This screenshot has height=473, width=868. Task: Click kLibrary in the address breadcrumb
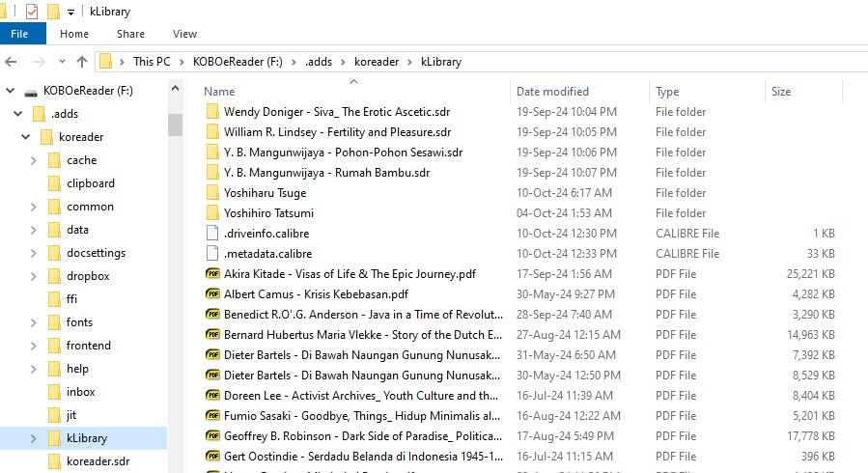tap(441, 62)
